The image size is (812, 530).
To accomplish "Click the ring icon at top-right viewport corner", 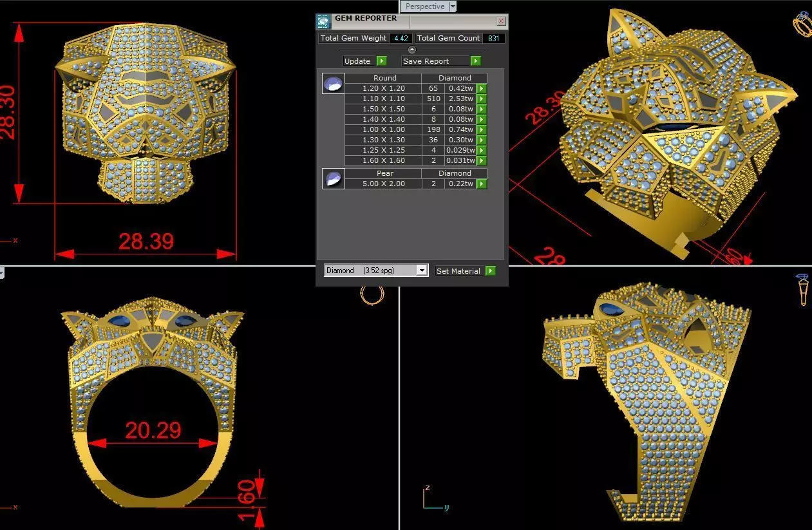I will 802,24.
